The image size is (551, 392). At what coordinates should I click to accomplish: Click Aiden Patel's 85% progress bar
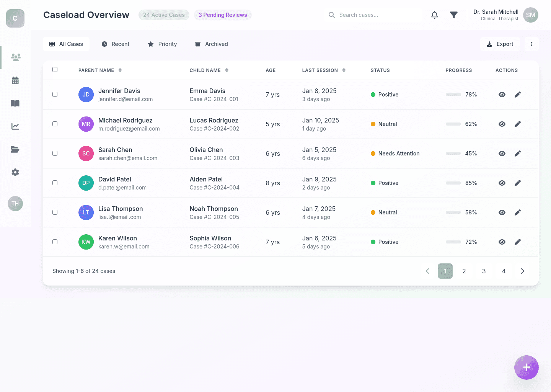(x=453, y=183)
